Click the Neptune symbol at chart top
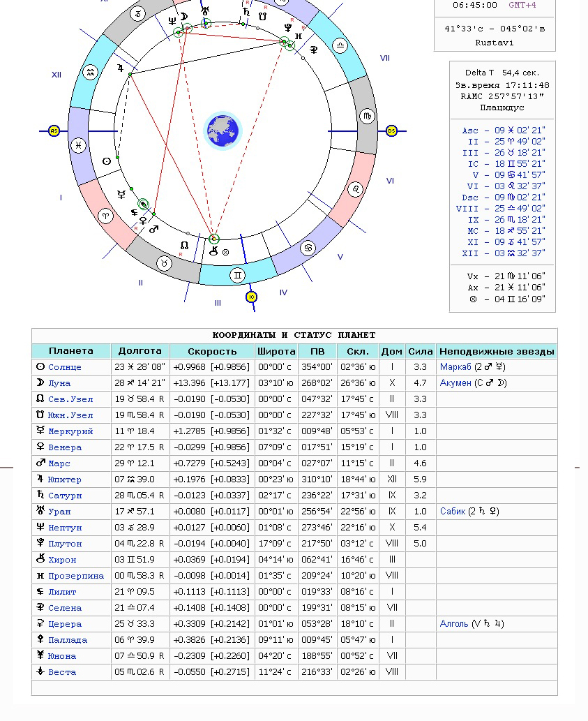588x721 pixels. click(x=172, y=21)
